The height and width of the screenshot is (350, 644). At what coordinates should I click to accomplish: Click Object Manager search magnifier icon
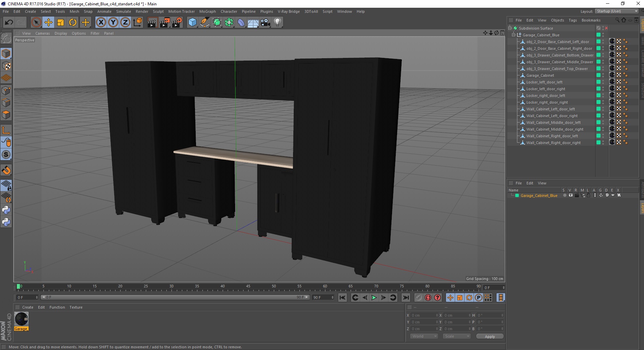point(617,20)
